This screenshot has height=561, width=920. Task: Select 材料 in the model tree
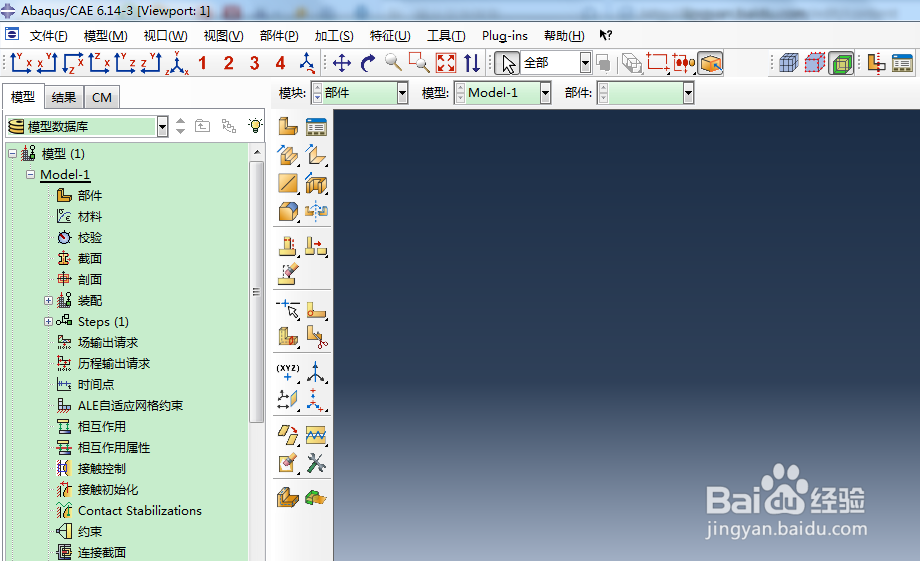[x=90, y=217]
